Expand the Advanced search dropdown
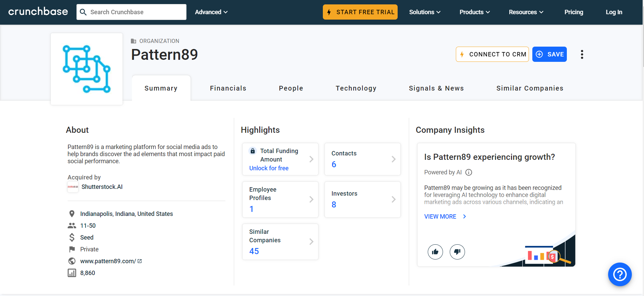 (211, 12)
